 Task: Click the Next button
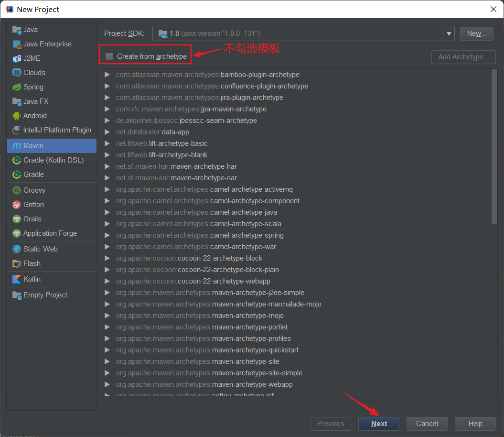[x=379, y=424]
